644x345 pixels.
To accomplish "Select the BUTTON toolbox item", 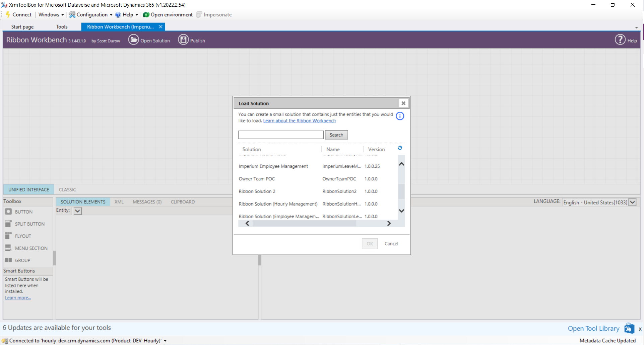I will point(23,212).
